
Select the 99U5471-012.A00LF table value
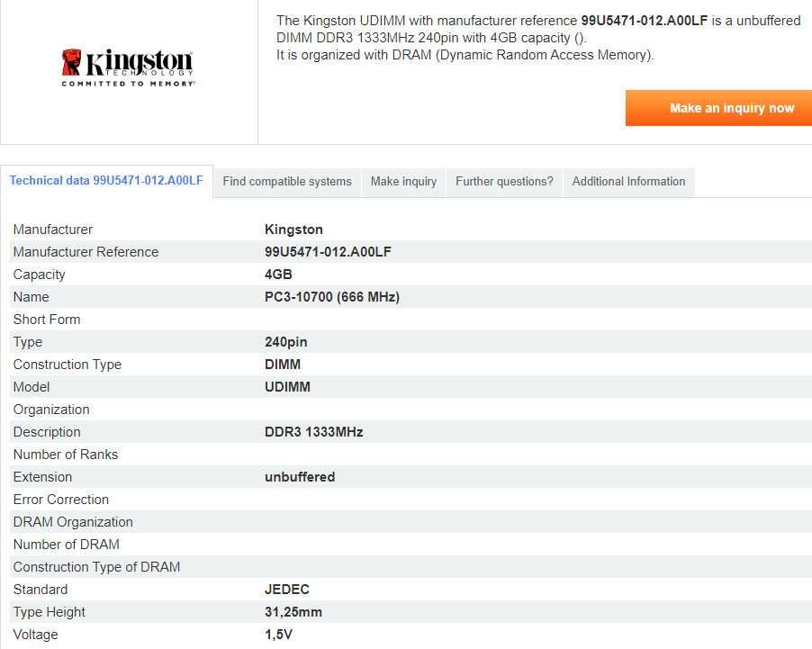pyautogui.click(x=328, y=252)
